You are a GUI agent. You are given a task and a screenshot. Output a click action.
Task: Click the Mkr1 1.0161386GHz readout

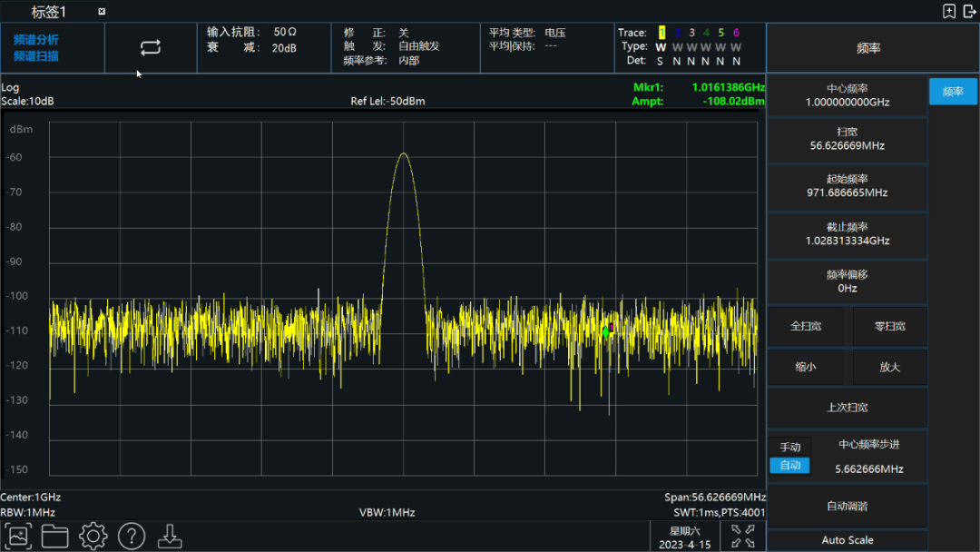click(699, 87)
